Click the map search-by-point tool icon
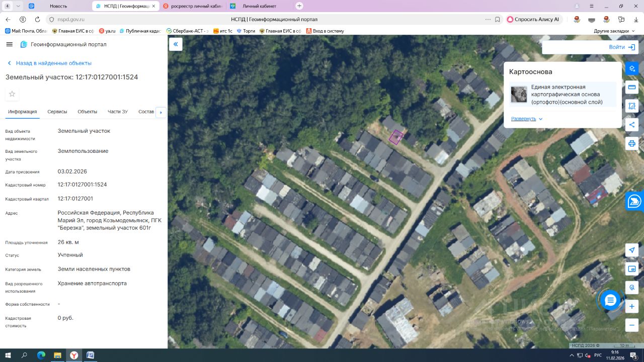This screenshot has height=362, width=644. (x=632, y=288)
